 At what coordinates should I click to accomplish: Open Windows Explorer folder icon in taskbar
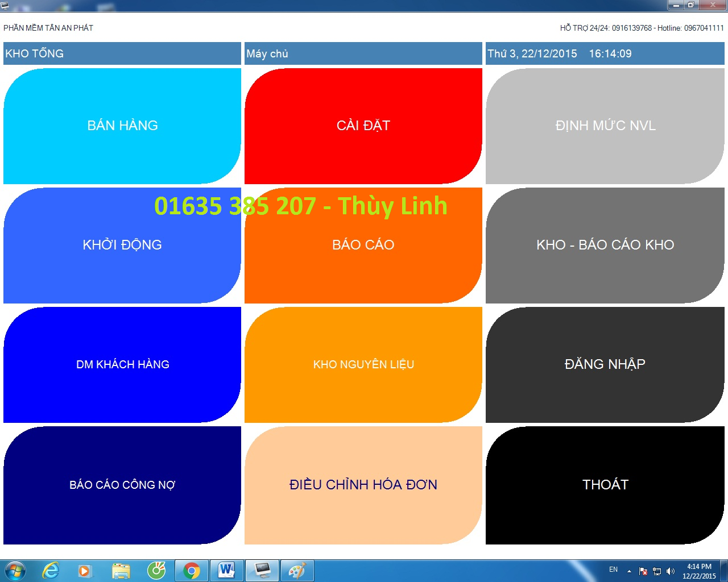pos(121,571)
